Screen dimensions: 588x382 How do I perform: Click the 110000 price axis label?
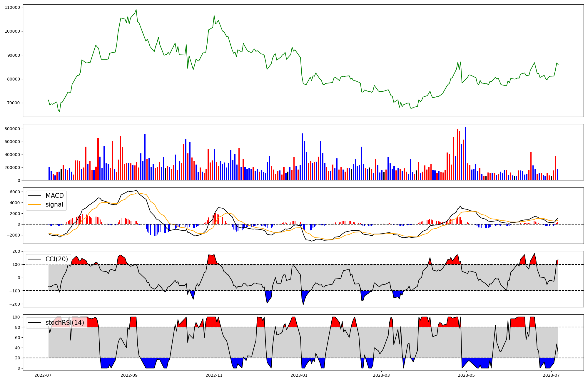point(12,7)
